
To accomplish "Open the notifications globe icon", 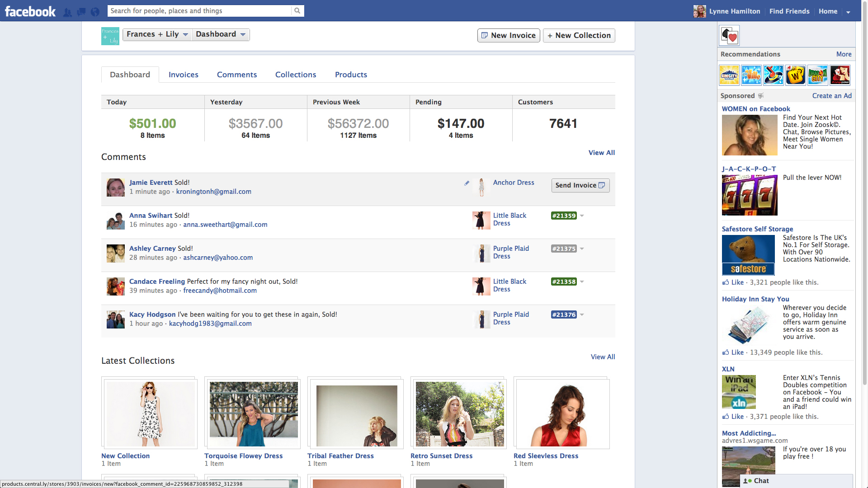I will 95,12.
